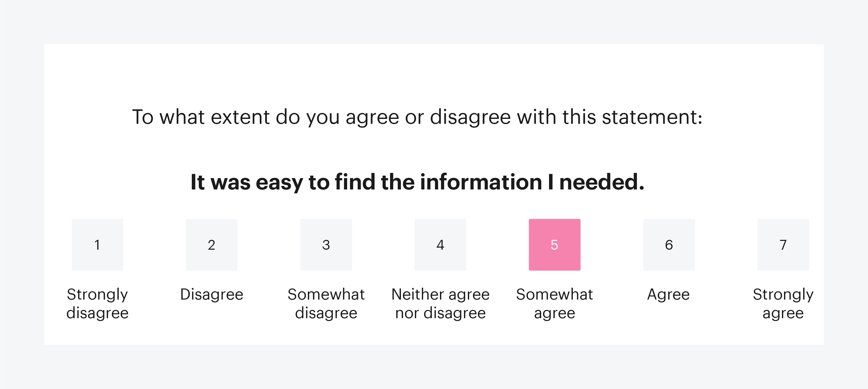Click the pink highlighted 5 box
This screenshot has width=868, height=389.
(x=554, y=245)
